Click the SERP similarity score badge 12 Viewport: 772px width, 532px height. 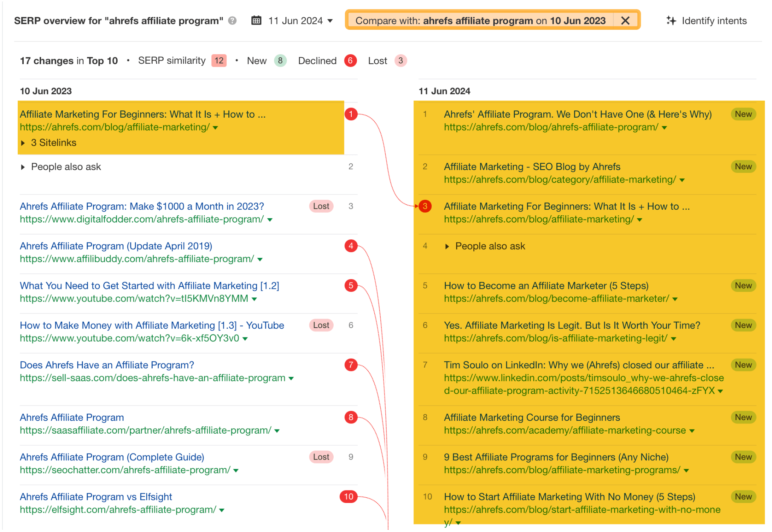219,60
